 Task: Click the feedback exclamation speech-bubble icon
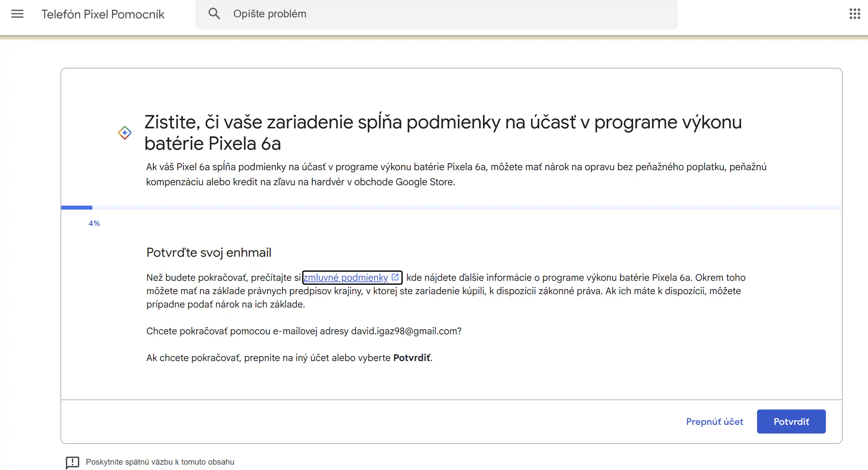point(73,462)
